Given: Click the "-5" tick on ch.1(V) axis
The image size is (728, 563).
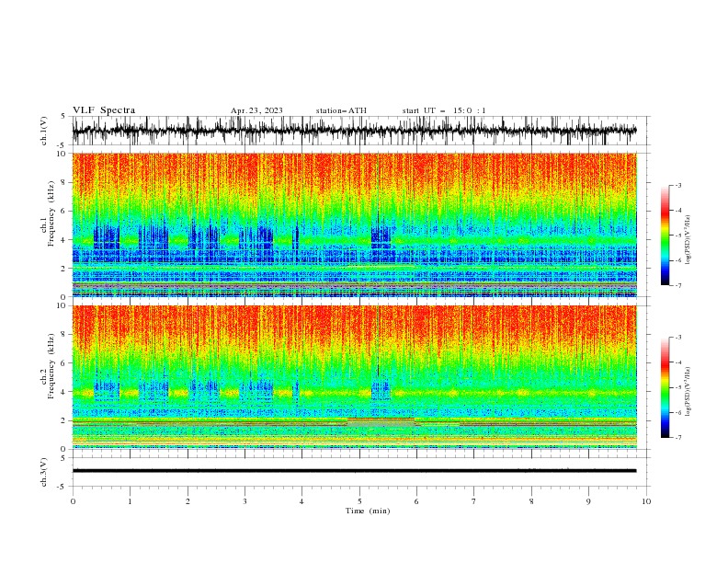Looking at the screenshot, I should [63, 145].
